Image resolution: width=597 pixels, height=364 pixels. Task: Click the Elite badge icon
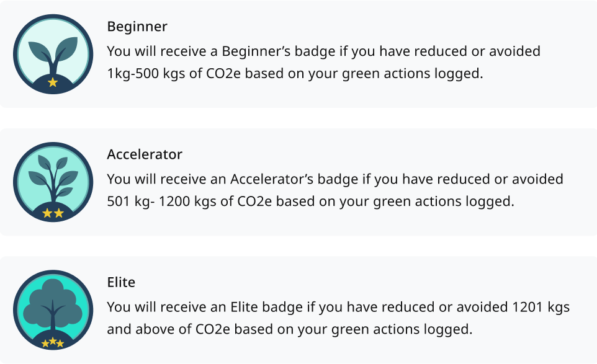[53, 309]
